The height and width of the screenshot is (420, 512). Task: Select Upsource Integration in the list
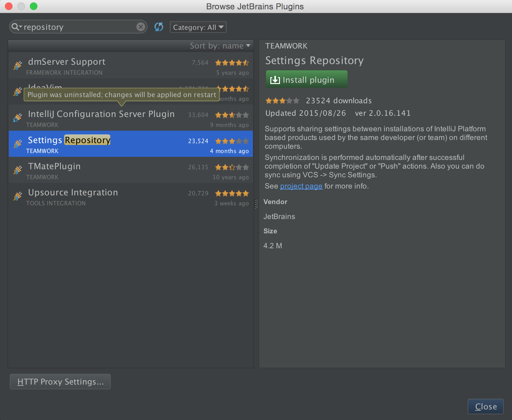click(x=131, y=196)
